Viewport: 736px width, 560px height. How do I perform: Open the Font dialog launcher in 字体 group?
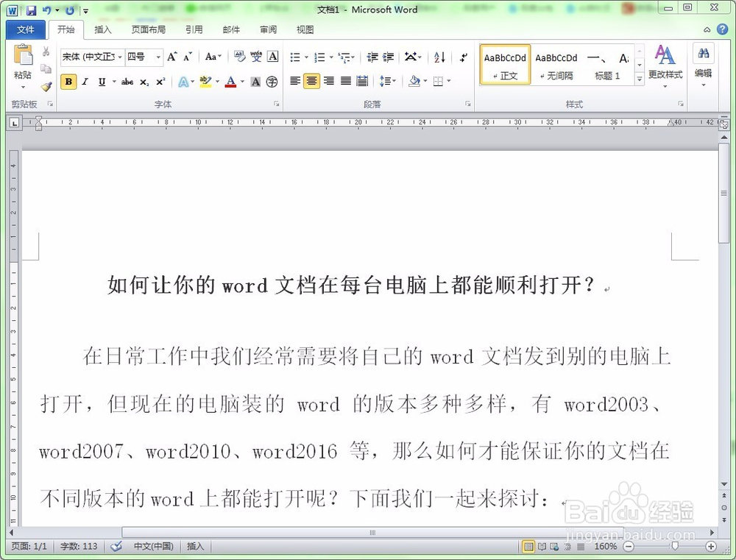277,104
